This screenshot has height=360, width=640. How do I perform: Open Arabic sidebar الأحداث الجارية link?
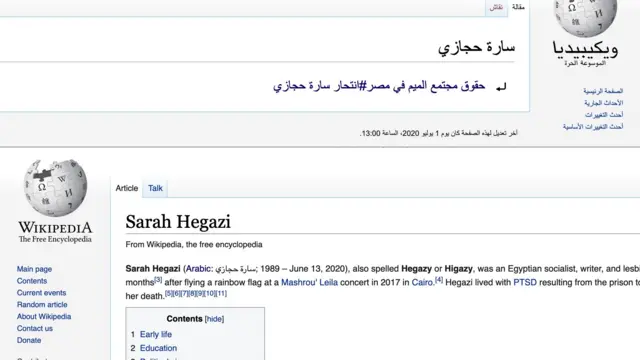tap(603, 103)
